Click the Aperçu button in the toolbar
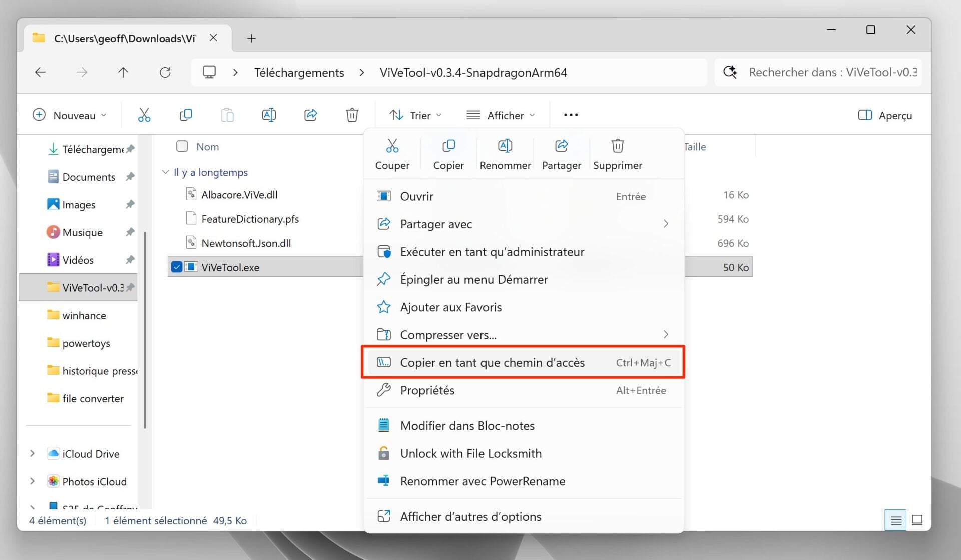Image resolution: width=961 pixels, height=560 pixels. (884, 115)
